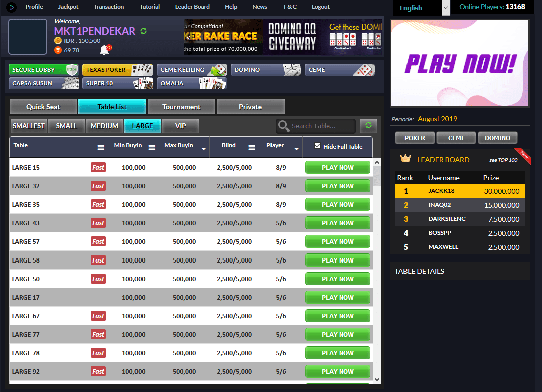
Task: Click the magnifier icon in Search Table
Action: tap(285, 126)
